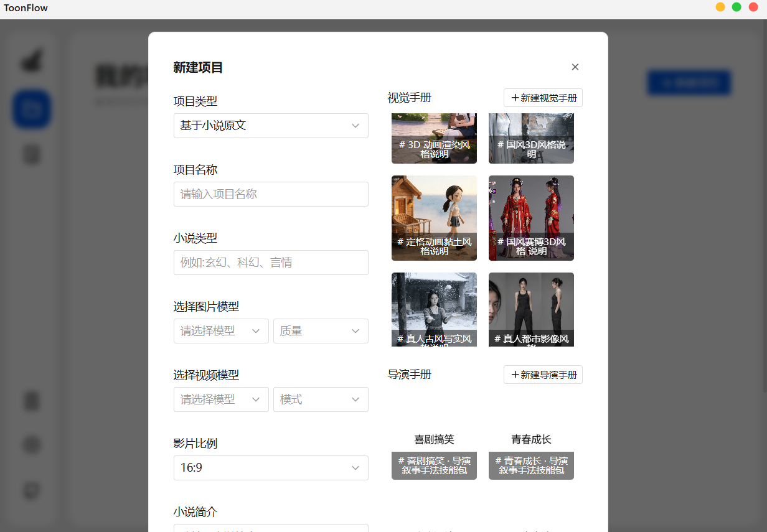767x532 pixels.
Task: Expand the 影片比例 dropdown showing 16:9
Action: (x=271, y=468)
